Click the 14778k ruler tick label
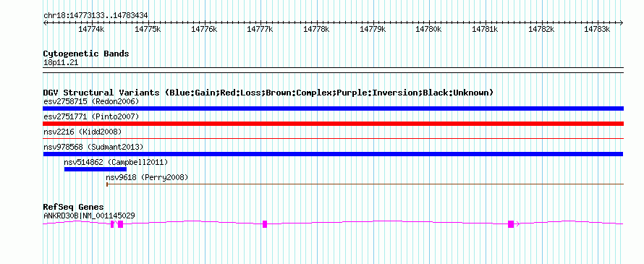 click(316, 29)
